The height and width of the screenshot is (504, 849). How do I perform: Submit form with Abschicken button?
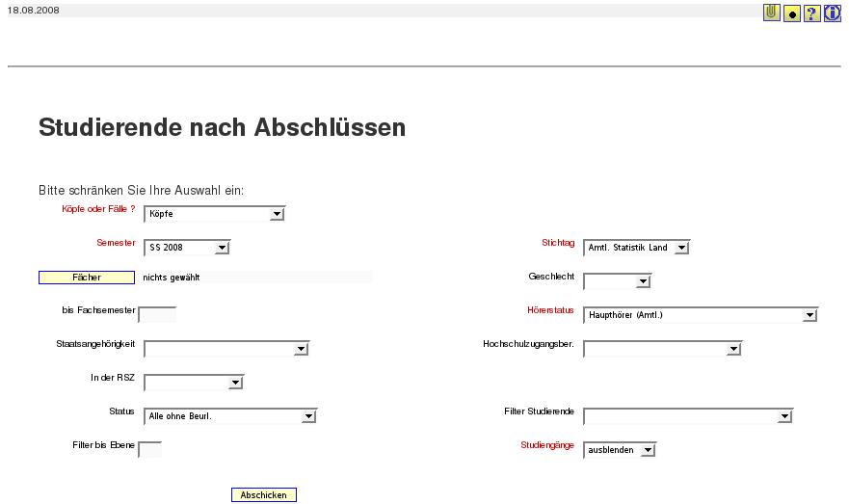click(264, 495)
